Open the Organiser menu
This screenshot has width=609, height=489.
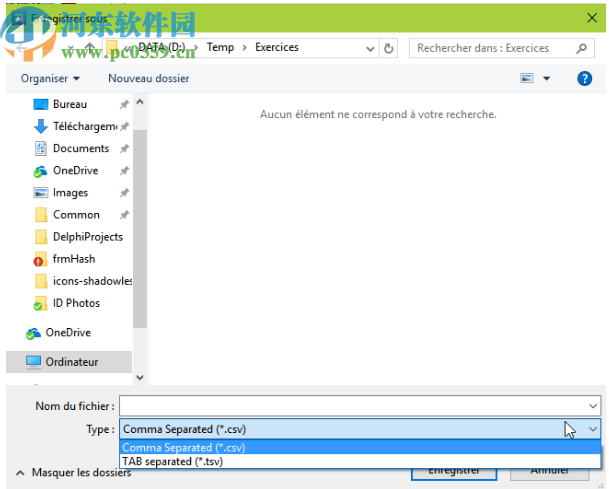click(50, 78)
